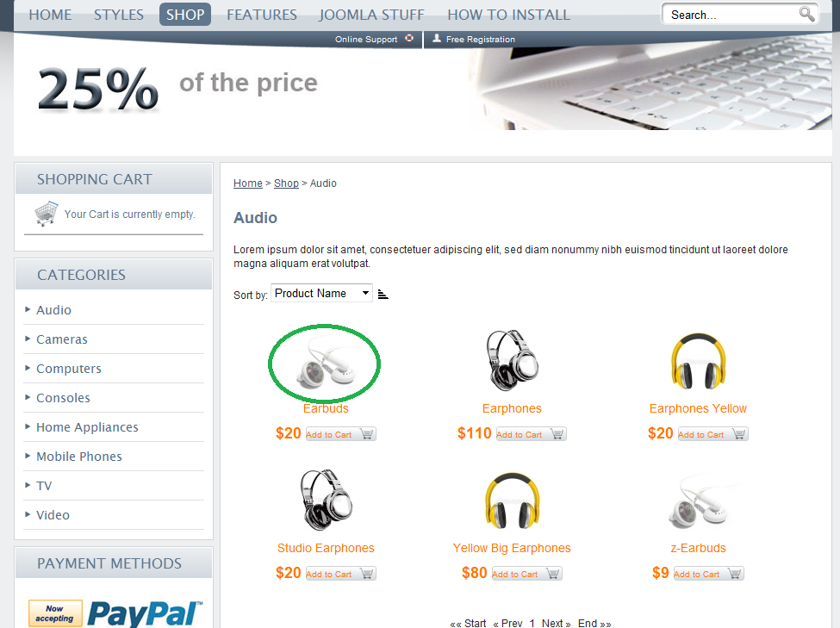Click the shopping cart icon in sidebar
The height and width of the screenshot is (628, 840).
46,214
